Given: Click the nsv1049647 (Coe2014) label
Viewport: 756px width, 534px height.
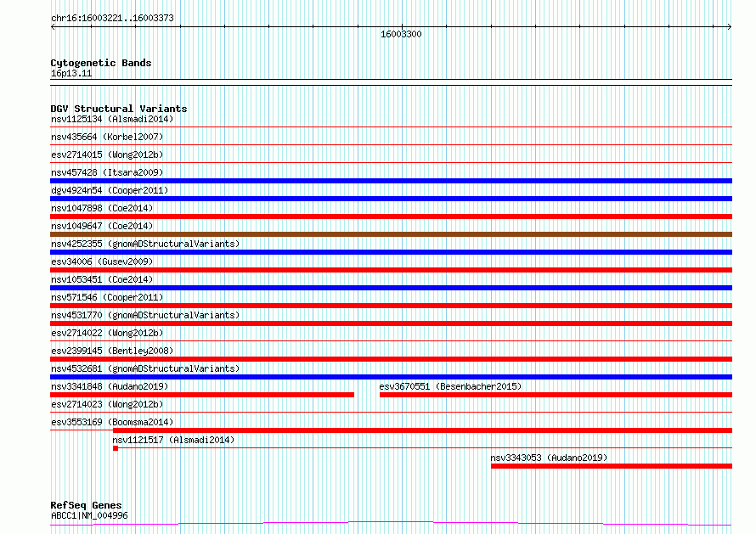Looking at the screenshot, I should point(102,226).
